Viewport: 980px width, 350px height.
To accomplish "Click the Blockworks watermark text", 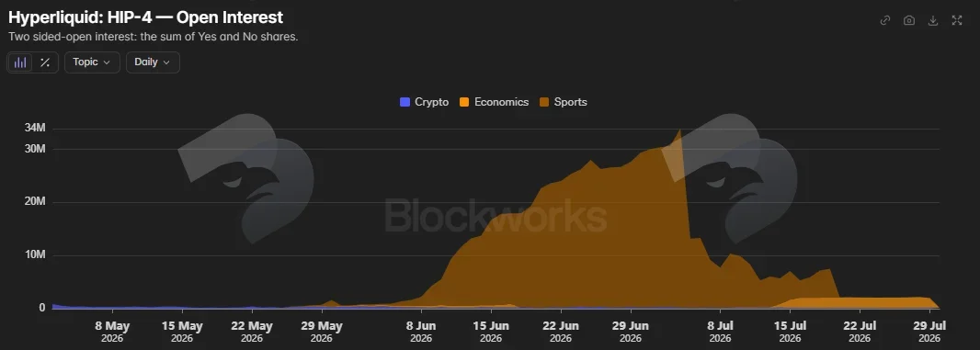I will point(496,216).
